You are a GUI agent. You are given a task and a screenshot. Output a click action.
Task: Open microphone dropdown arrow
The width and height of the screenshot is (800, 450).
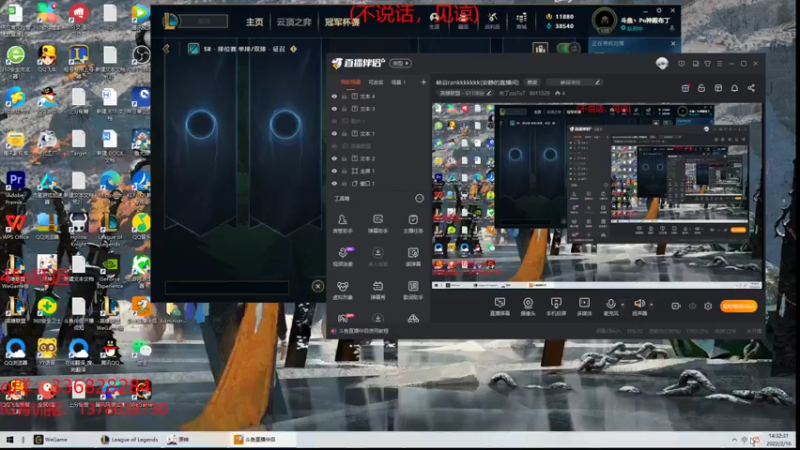(x=622, y=305)
